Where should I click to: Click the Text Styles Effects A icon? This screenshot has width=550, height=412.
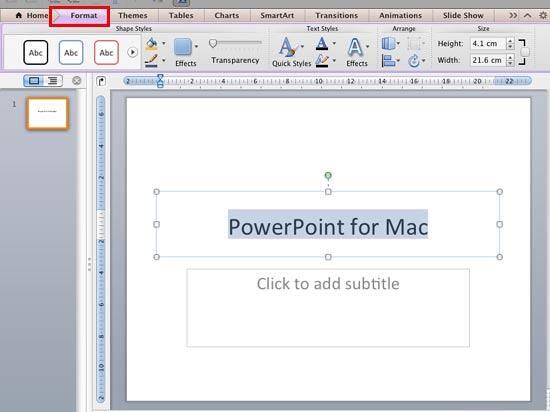pyautogui.click(x=355, y=47)
